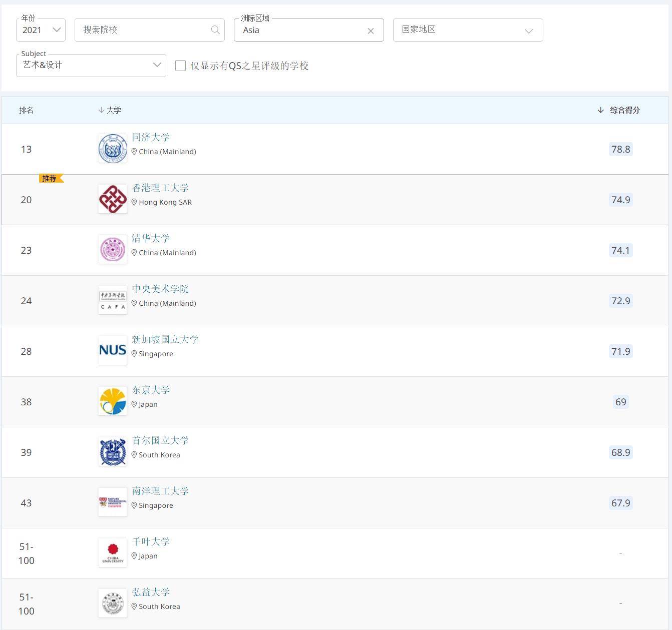Viewport: 672px width, 630px height.
Task: Click Hong Kong SAR location text
Action: pyautogui.click(x=165, y=202)
